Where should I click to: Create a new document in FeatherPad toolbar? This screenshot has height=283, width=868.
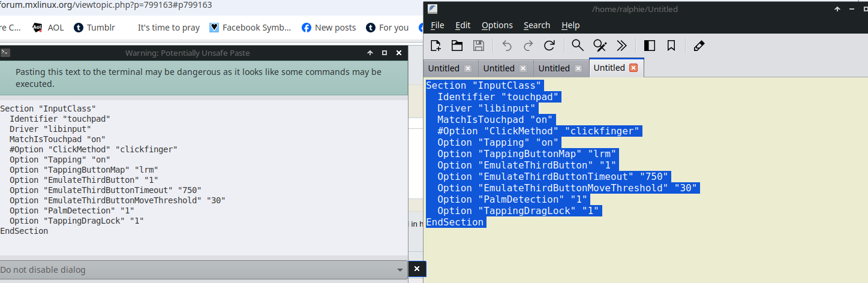(435, 46)
